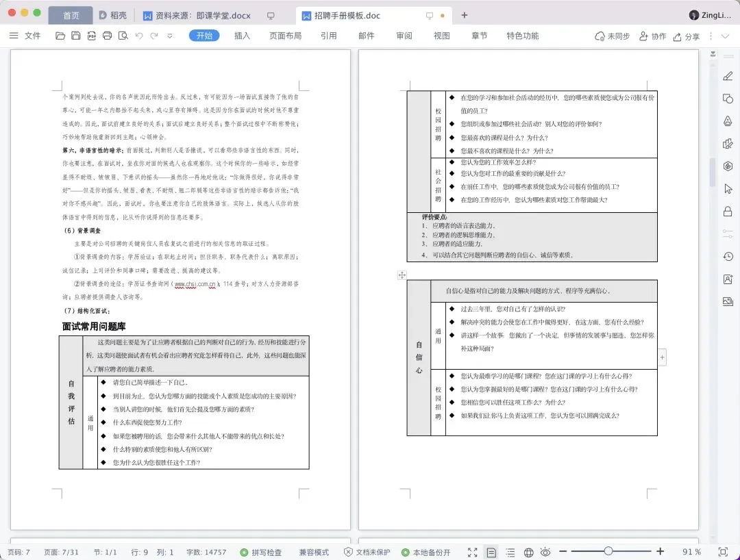Enter fullscreen mode from status bar
The height and width of the screenshot is (560, 740).
(472, 552)
